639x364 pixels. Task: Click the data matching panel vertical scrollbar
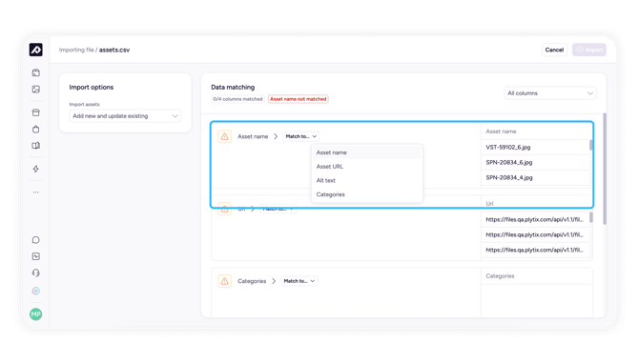(x=605, y=169)
